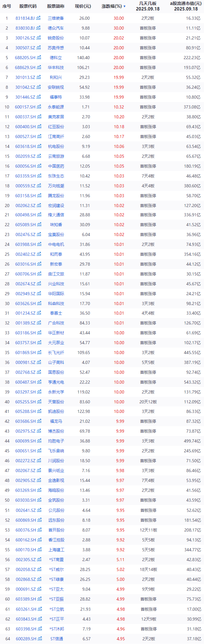Open chart icon beside 000559.SZ
204x644 pixels.
[39, 186]
